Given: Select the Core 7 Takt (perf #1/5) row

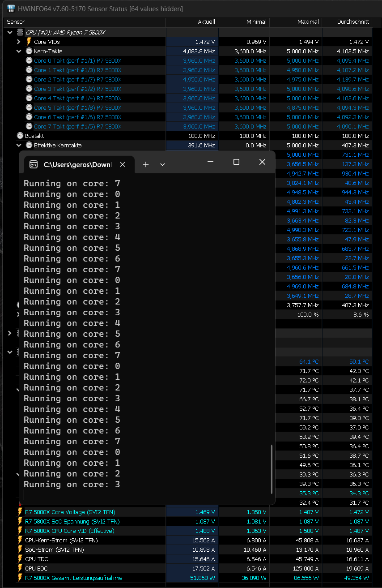Looking at the screenshot, I should (188, 126).
